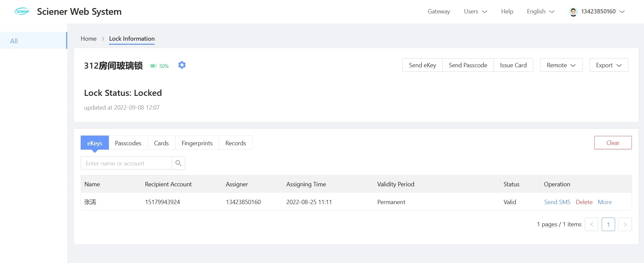The height and width of the screenshot is (263, 644).
Task: Open the English language selector
Action: coord(540,11)
